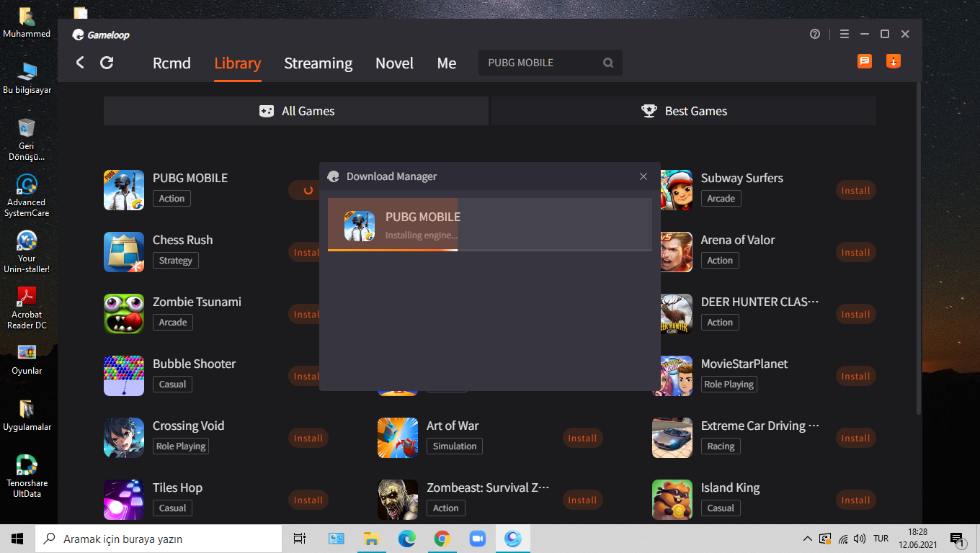Screen dimensions: 980x553
Task: Switch to the Rcmd tab
Action: pyautogui.click(x=171, y=63)
